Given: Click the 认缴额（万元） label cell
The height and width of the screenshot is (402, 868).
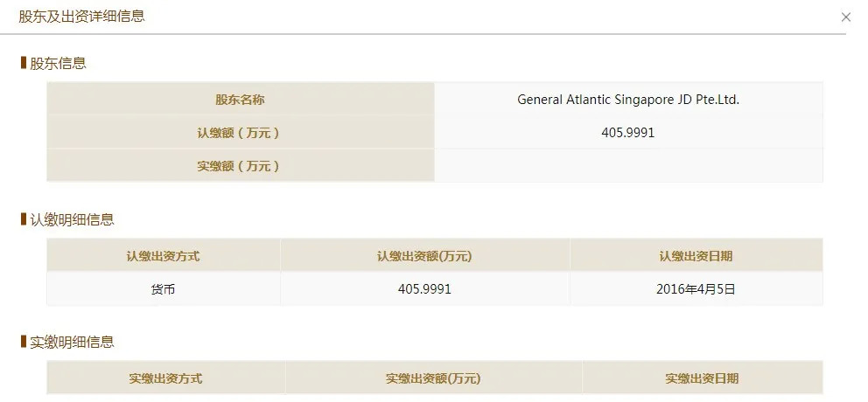Looking at the screenshot, I should coord(240,133).
